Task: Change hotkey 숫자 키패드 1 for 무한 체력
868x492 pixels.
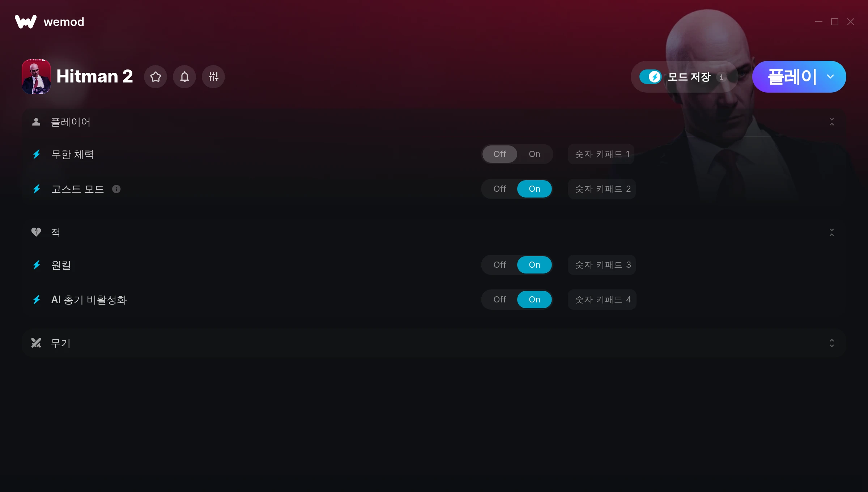Action: point(601,154)
